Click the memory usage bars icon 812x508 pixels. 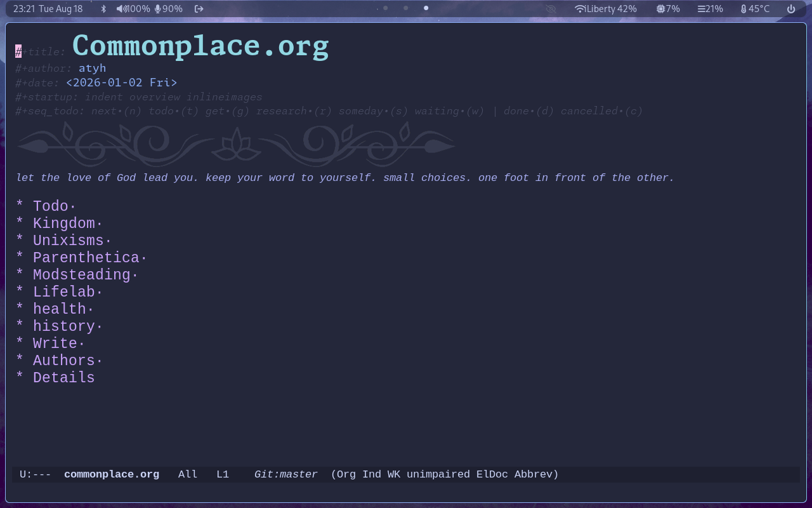(702, 9)
